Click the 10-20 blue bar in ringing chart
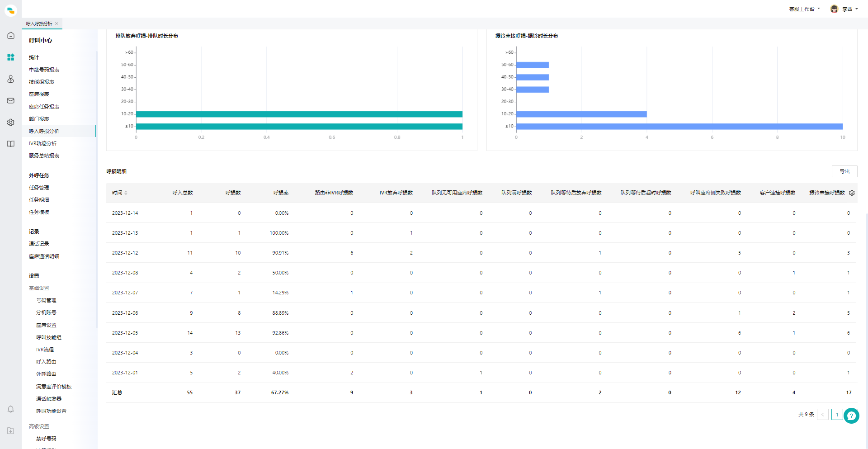Screen dimensions: 868x449 [581, 114]
